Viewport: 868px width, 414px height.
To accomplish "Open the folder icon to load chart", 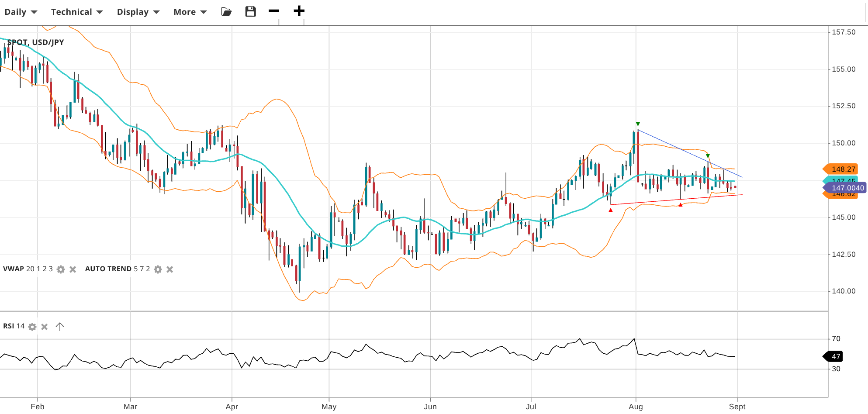I will click(x=226, y=12).
